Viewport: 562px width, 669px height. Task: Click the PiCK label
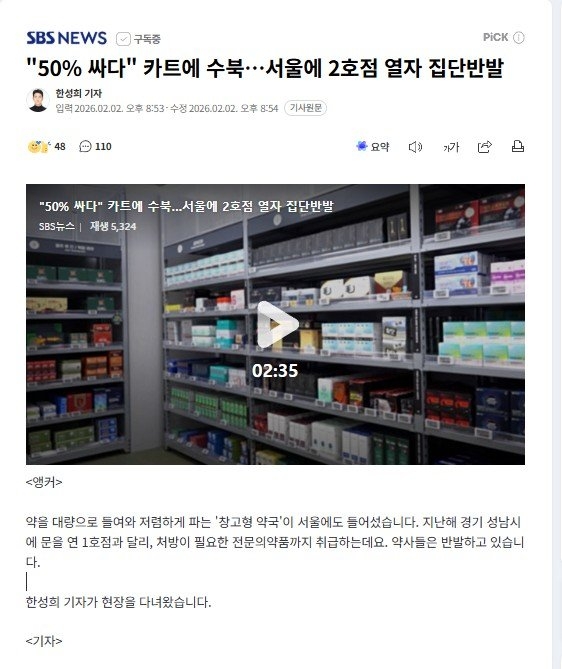pos(495,37)
